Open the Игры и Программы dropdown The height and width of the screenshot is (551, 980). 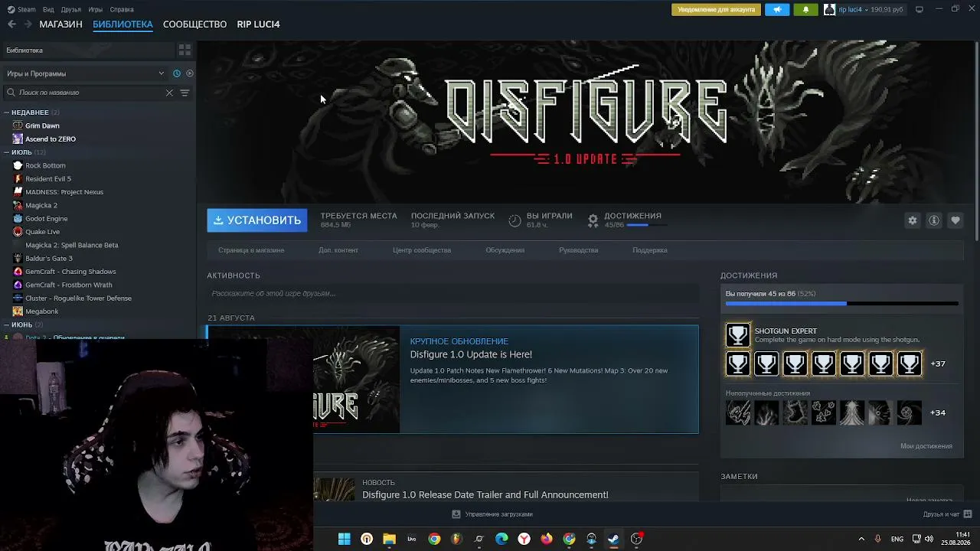(85, 73)
